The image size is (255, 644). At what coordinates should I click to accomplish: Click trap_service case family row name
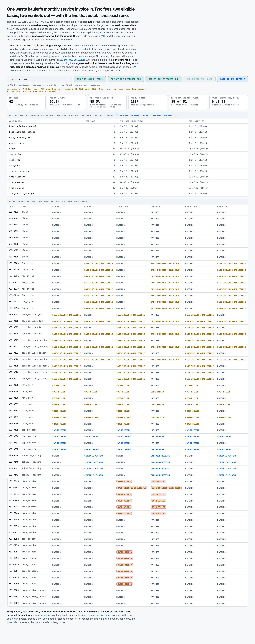point(16,188)
